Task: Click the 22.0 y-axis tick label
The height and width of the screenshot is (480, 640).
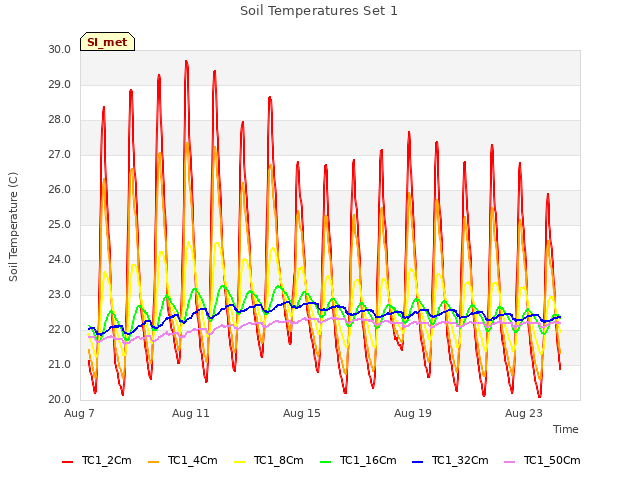Action: click(60, 330)
